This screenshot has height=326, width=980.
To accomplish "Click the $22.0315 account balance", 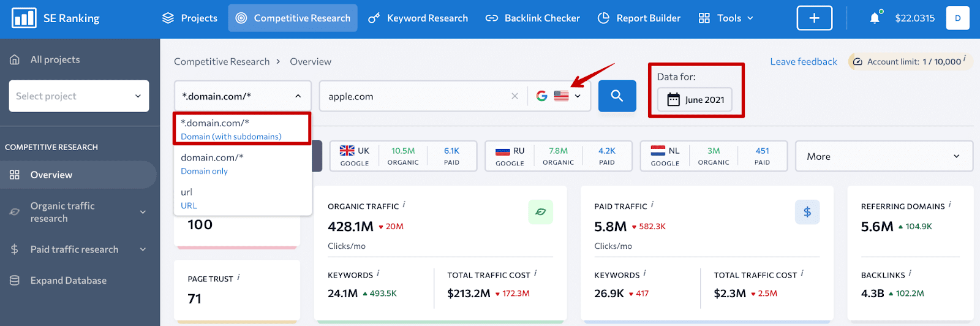I will click(x=914, y=18).
